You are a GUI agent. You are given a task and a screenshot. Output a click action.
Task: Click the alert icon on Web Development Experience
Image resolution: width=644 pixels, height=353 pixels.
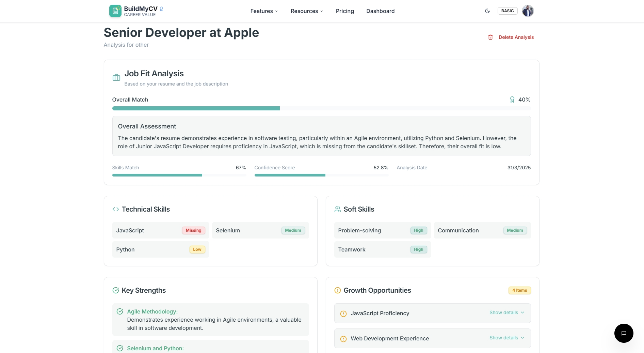pos(343,339)
